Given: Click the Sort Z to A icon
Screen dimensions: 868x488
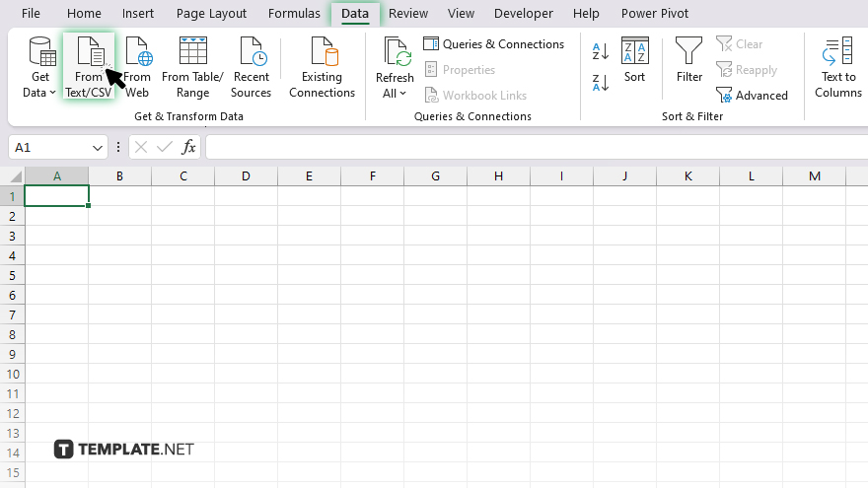Looking at the screenshot, I should click(x=600, y=83).
